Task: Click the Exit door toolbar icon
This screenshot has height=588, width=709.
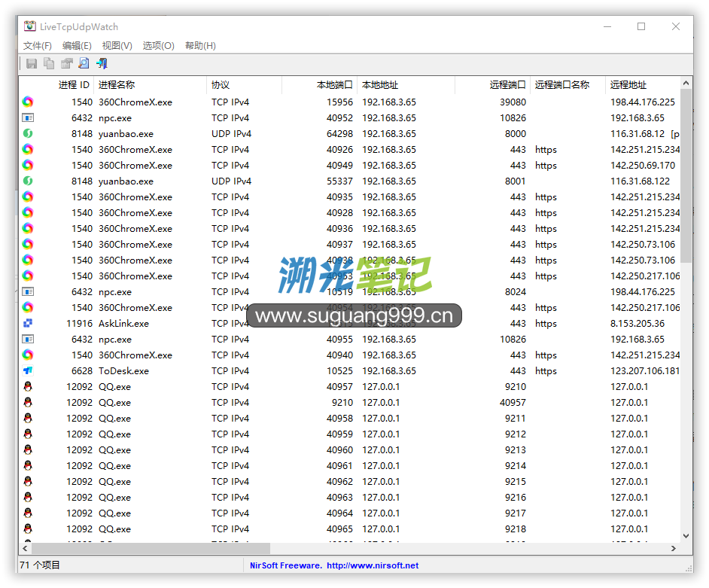Action: point(102,64)
